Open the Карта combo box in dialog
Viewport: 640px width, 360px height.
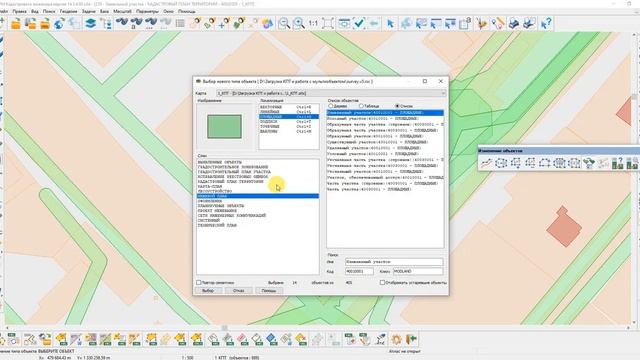click(331, 93)
